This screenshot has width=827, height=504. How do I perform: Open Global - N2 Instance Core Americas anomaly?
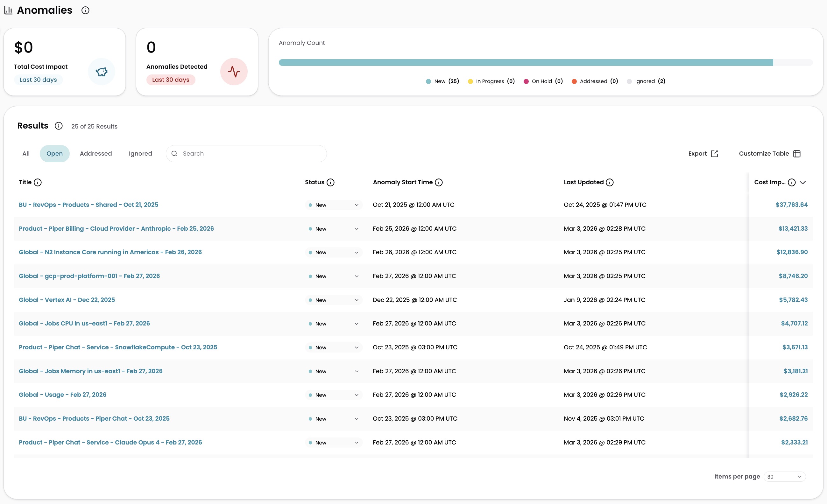tap(110, 252)
